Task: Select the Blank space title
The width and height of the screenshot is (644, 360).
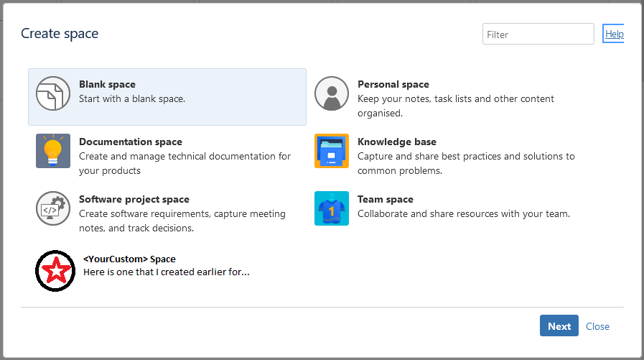Action: (x=107, y=84)
